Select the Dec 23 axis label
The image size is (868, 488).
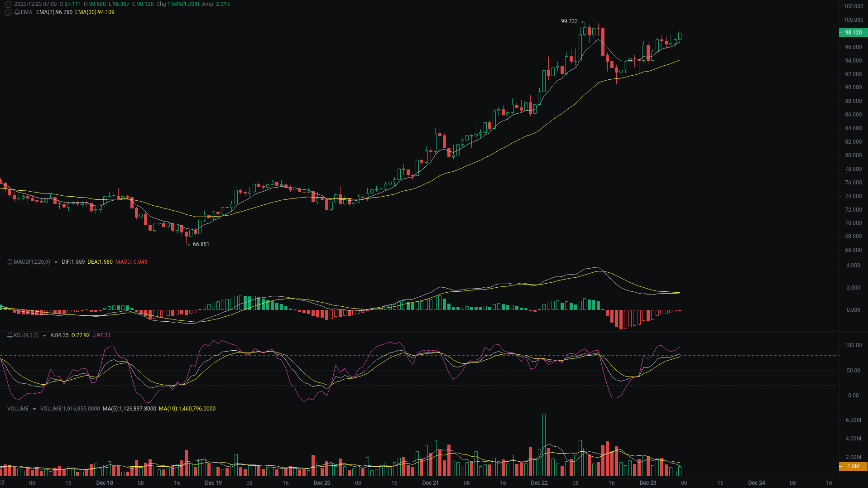[648, 483]
